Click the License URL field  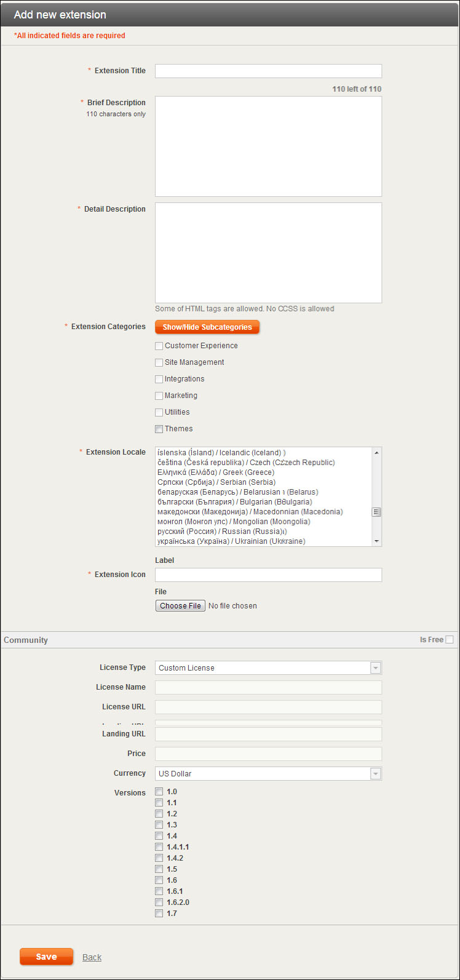[268, 707]
